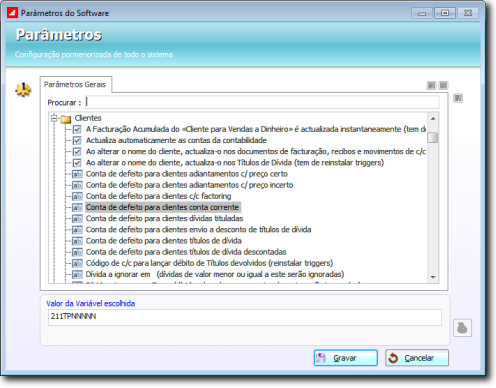
Task: Toggle checkbox for 'actualiza-o nos Títulos de Dívida'
Action: tap(77, 163)
